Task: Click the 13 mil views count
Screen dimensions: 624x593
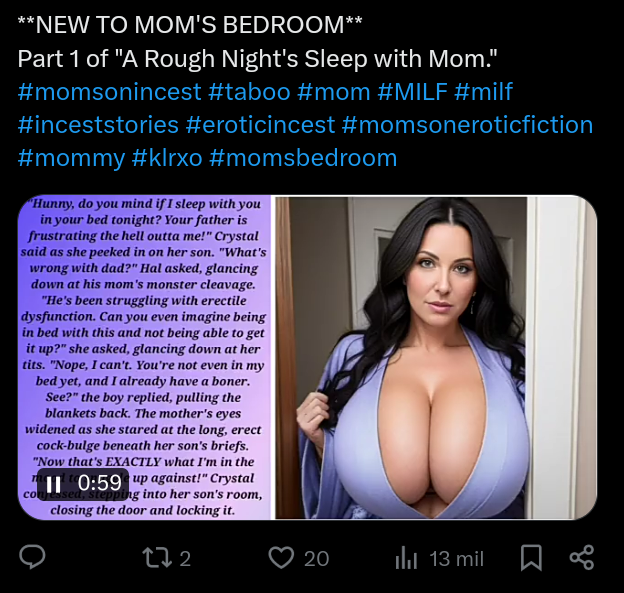Action: pos(457,558)
